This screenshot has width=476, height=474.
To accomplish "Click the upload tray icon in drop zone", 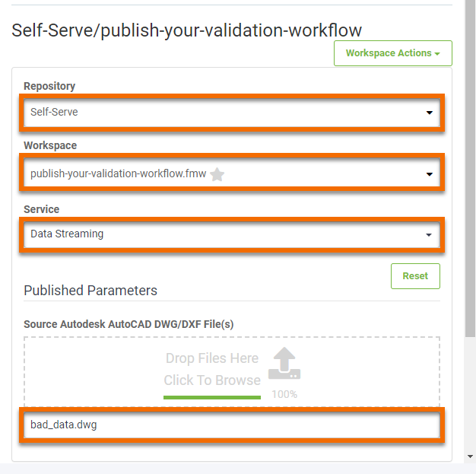I will [284, 364].
